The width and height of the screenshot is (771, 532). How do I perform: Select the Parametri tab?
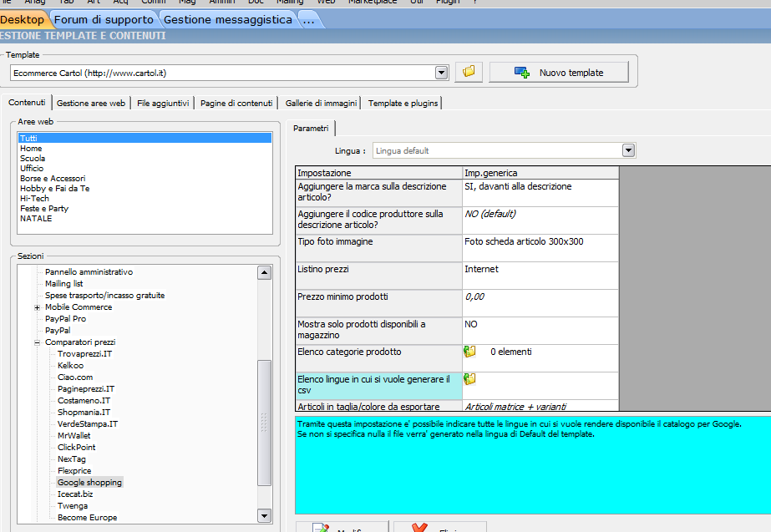tap(311, 129)
